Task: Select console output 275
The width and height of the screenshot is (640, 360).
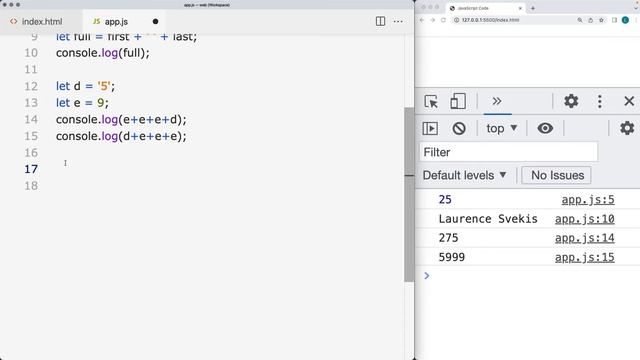Action: coord(448,238)
